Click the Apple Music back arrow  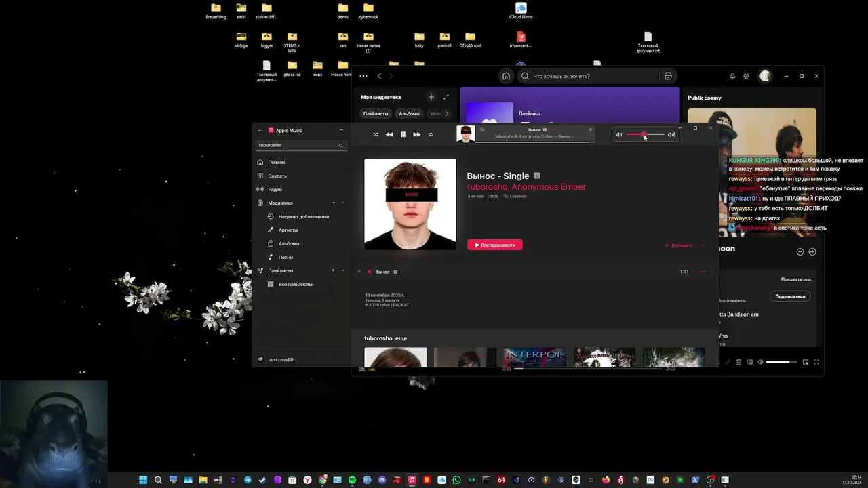click(x=260, y=130)
